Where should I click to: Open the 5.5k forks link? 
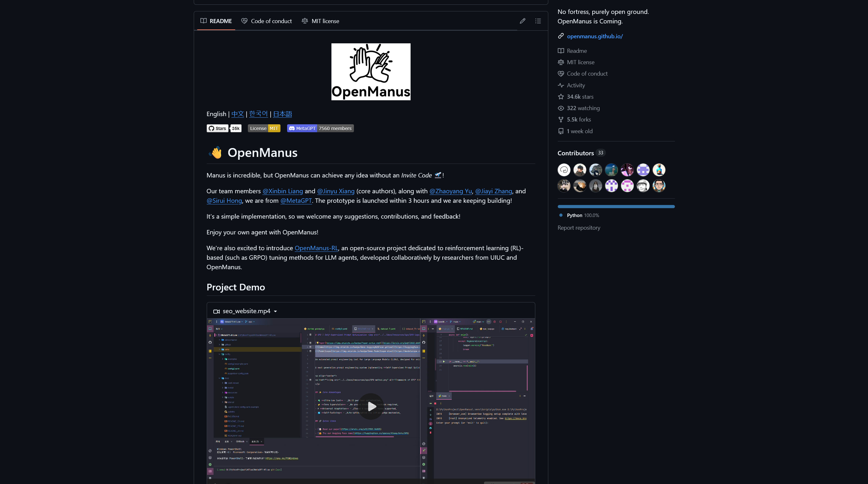579,120
